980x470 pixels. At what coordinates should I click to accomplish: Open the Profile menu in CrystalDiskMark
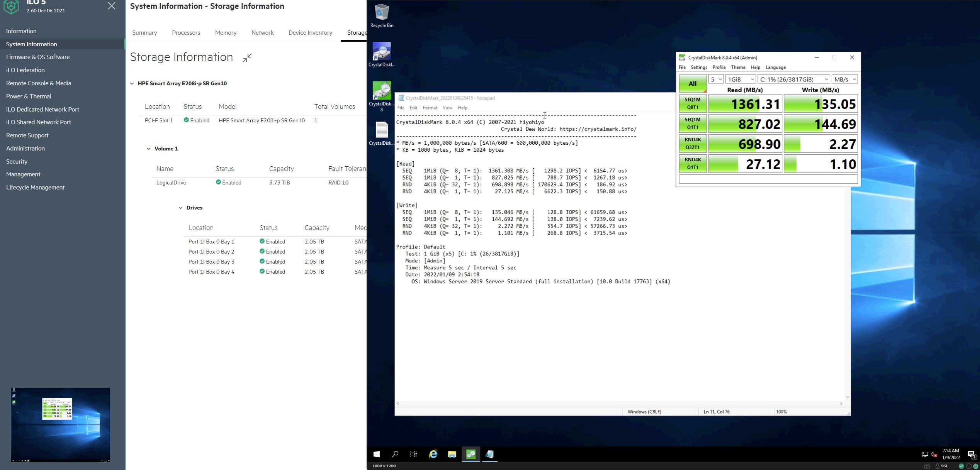click(719, 67)
